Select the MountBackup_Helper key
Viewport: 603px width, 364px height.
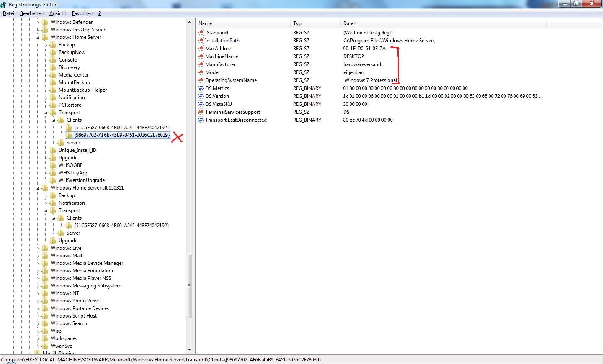coord(82,90)
